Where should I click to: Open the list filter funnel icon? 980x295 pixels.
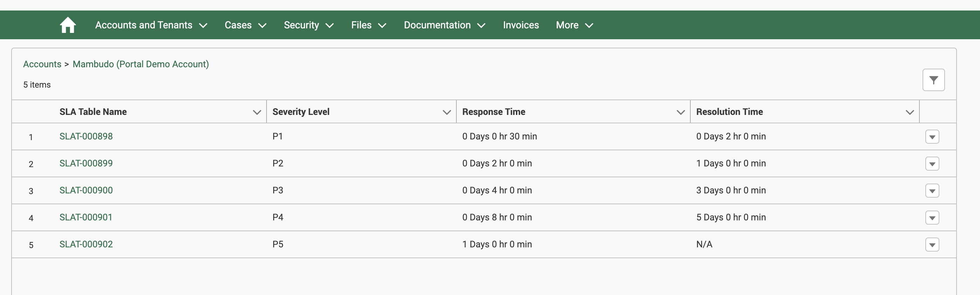click(x=933, y=80)
